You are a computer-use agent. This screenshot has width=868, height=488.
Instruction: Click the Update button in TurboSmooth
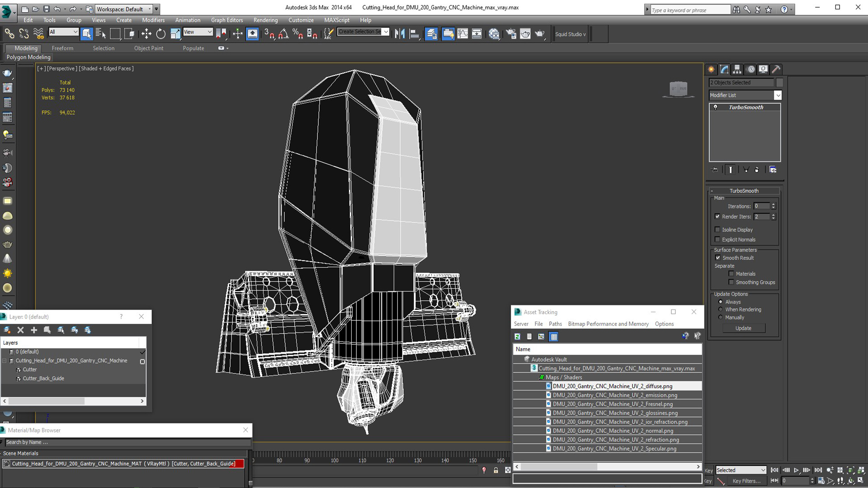pyautogui.click(x=743, y=328)
